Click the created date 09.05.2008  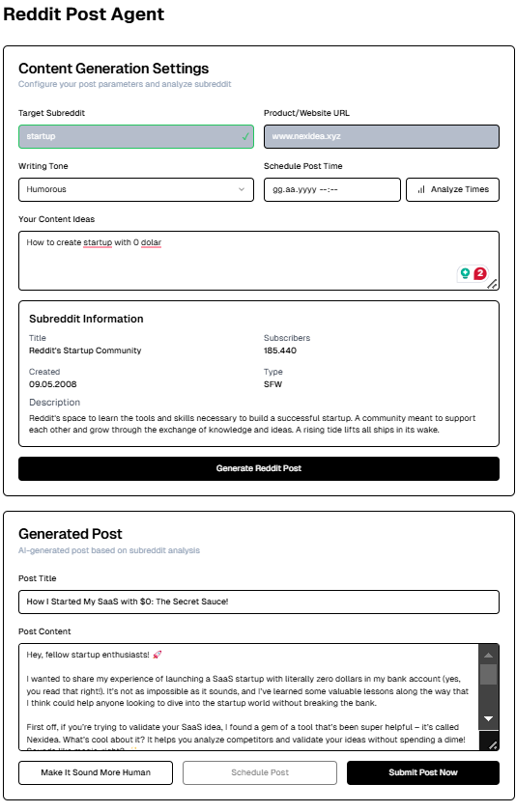(x=53, y=384)
